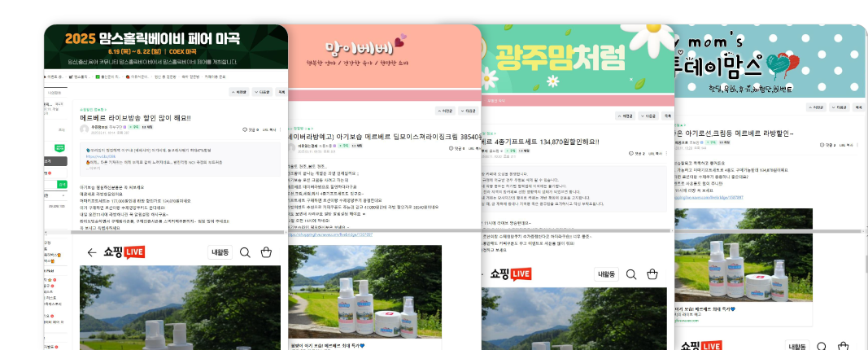Image resolution: width=868 pixels, height=350 pixels.
Task: Open 카페이용 문의 menu in 맘스홀릭베이비
Action: tap(216, 77)
